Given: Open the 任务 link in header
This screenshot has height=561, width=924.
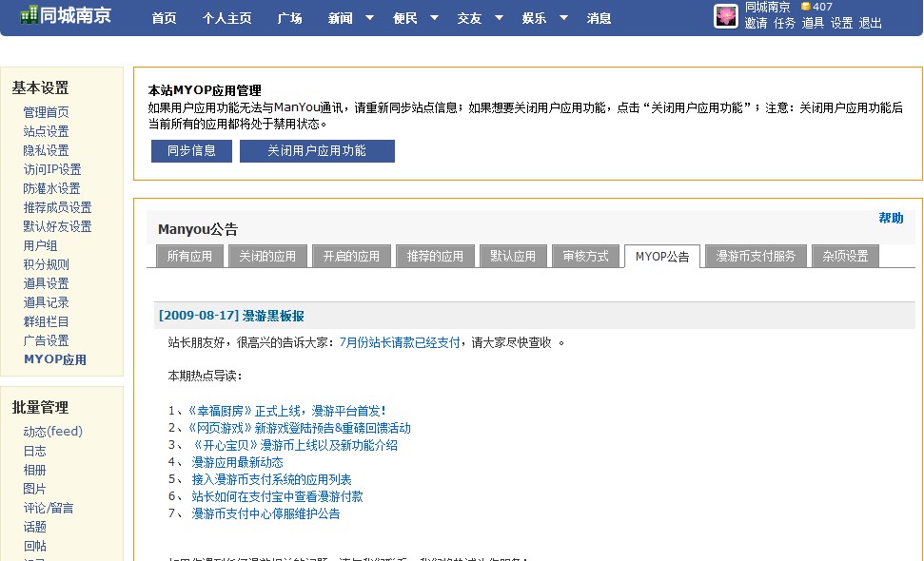Looking at the screenshot, I should tap(784, 23).
